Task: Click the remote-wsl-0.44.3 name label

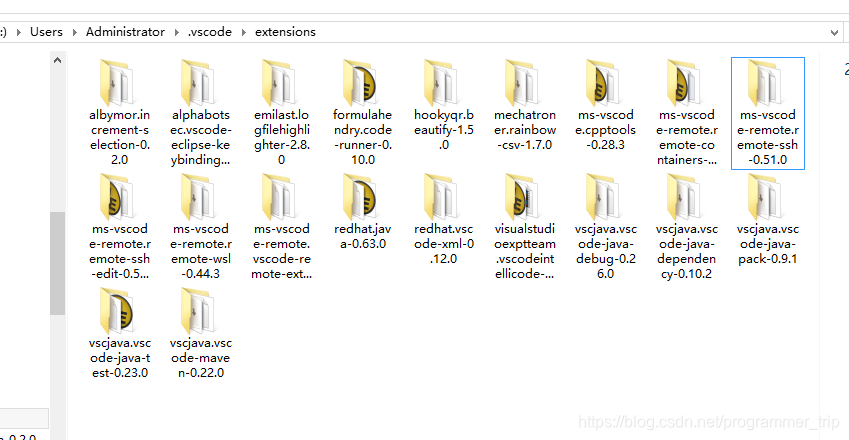Action: click(x=201, y=252)
